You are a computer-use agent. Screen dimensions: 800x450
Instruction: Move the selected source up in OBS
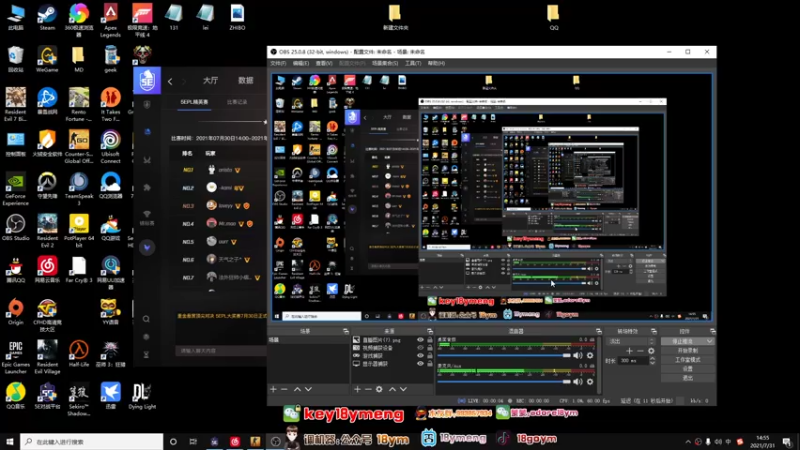pos(392,389)
